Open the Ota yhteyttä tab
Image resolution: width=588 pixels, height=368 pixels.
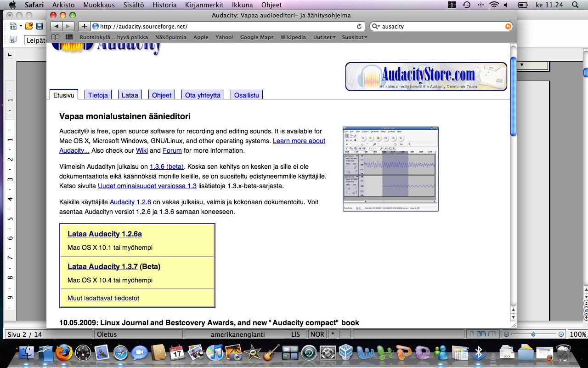(203, 95)
